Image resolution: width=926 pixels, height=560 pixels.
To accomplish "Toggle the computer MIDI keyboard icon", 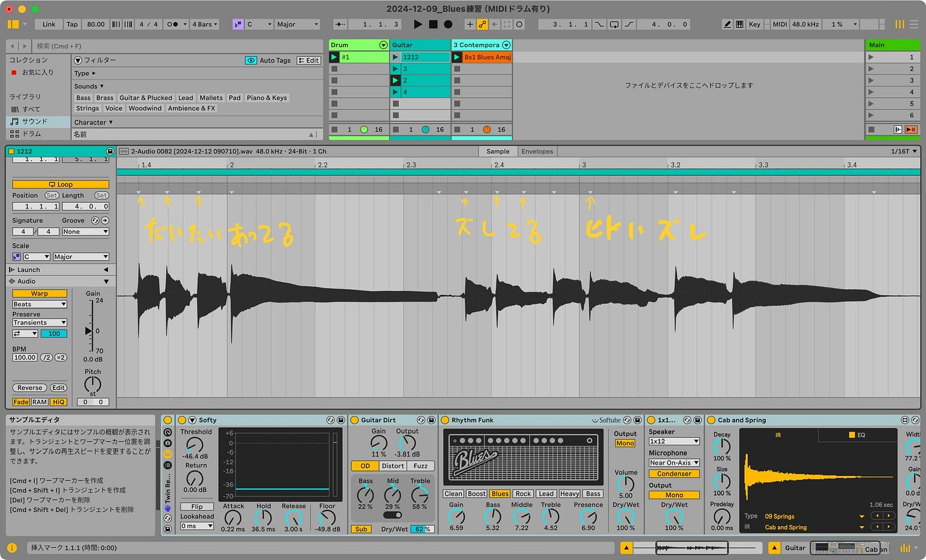I will point(740,24).
